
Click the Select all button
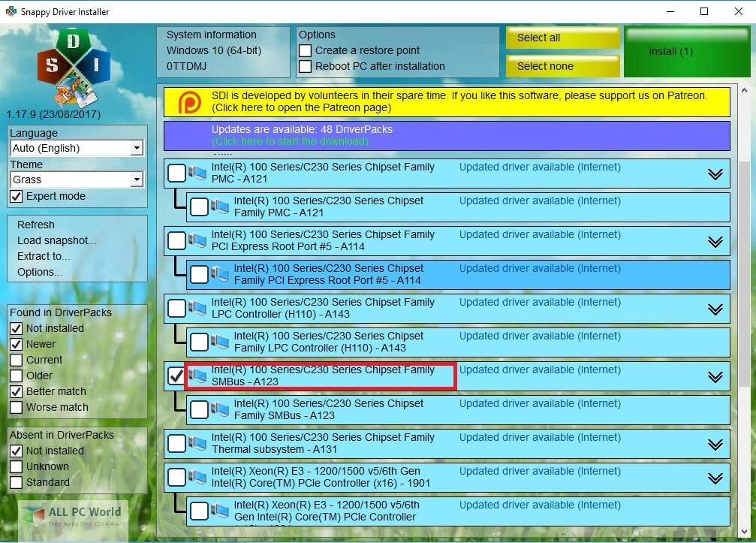tap(562, 38)
